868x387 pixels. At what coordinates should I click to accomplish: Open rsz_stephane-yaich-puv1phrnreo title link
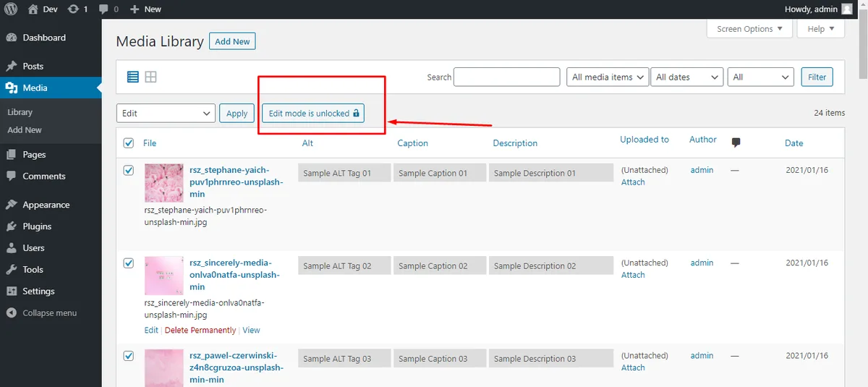click(236, 182)
